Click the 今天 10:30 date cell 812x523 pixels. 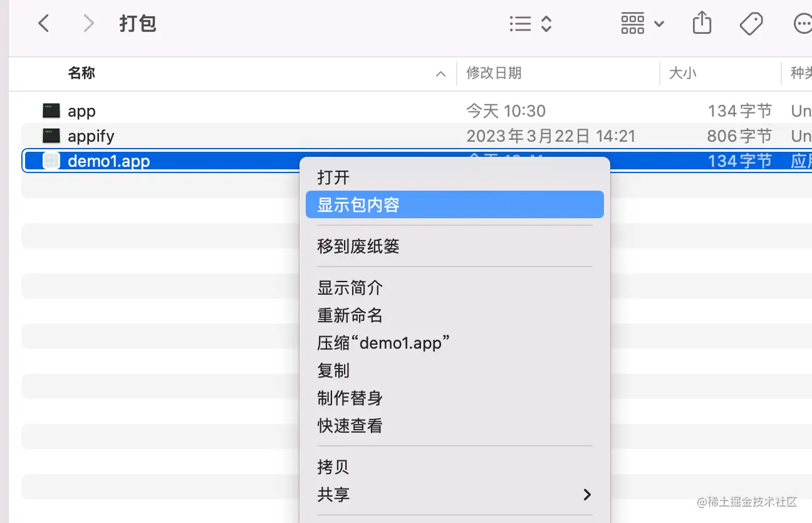(506, 111)
